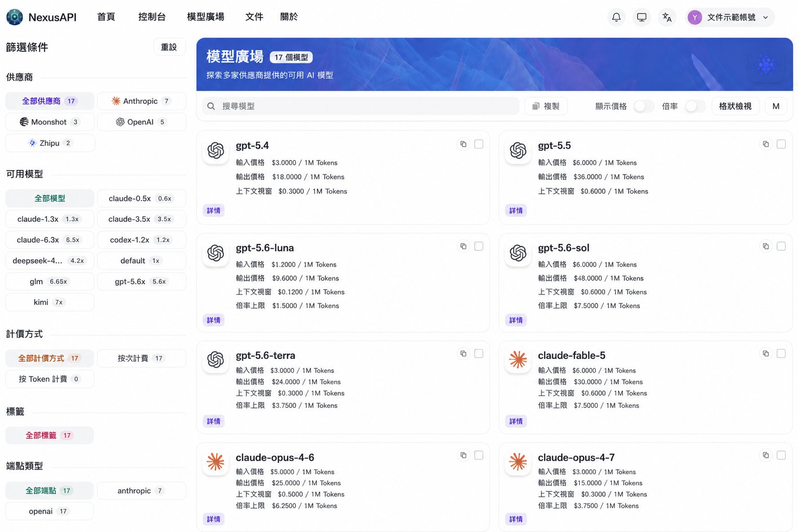Click the 重設 filter reset button
798x532 pixels.
[x=169, y=47]
